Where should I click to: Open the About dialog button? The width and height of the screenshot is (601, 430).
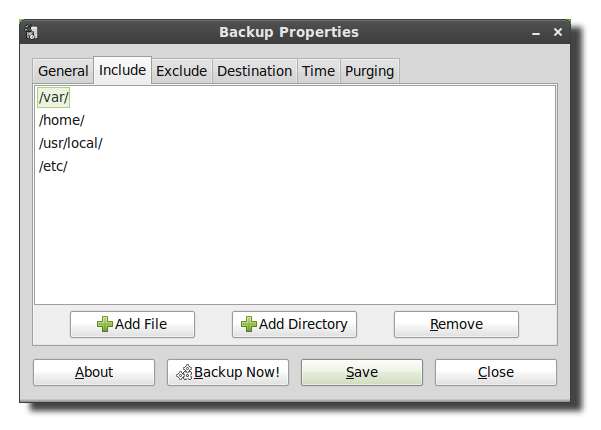[x=94, y=372]
